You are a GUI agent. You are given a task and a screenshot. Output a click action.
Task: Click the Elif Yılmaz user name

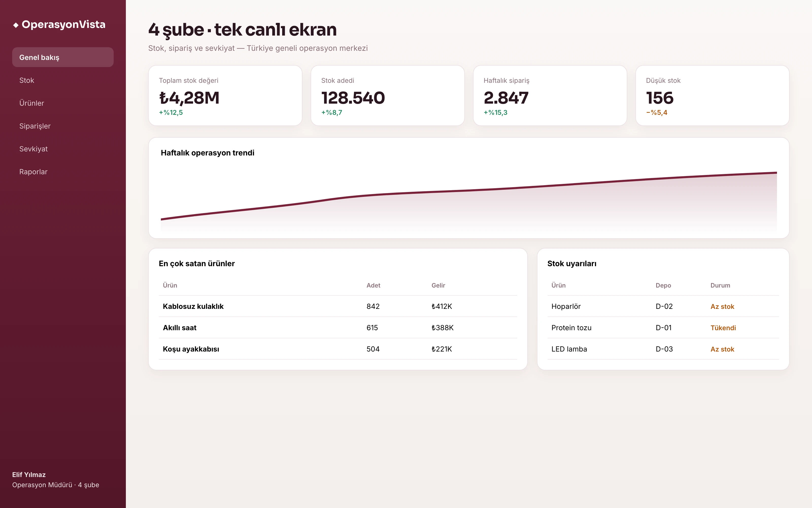[29, 474]
